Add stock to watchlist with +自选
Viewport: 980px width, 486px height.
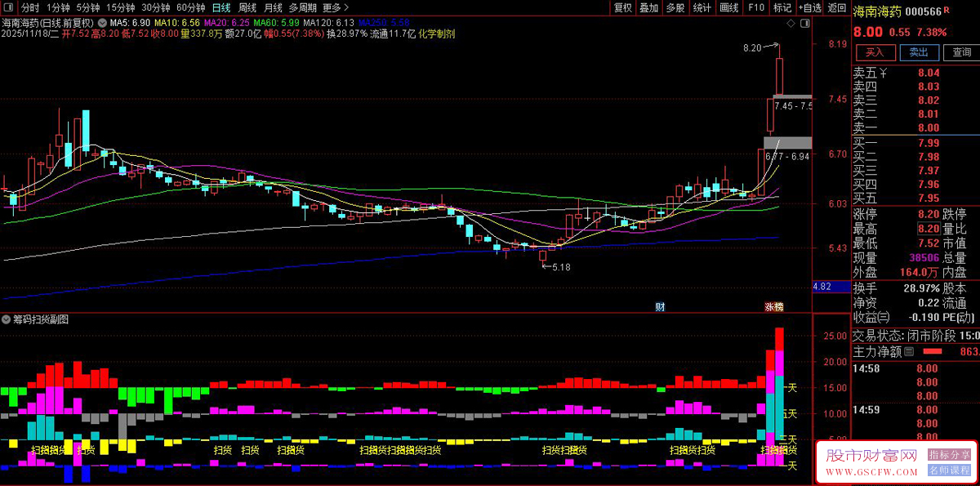[x=809, y=7]
